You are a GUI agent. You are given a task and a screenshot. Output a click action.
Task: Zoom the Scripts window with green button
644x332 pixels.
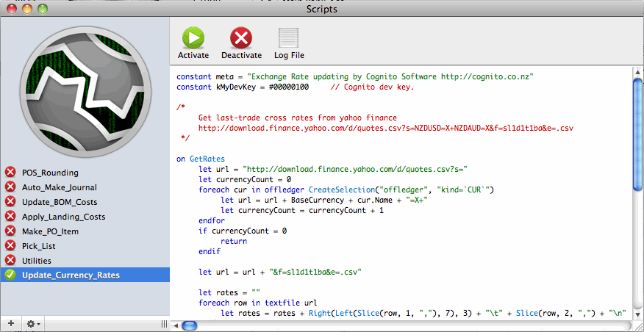43,9
